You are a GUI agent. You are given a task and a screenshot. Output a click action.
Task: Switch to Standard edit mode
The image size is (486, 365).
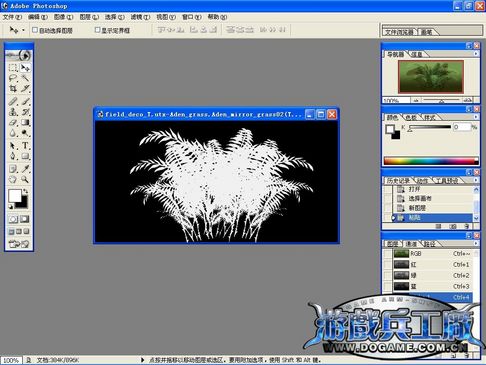pos(13,219)
